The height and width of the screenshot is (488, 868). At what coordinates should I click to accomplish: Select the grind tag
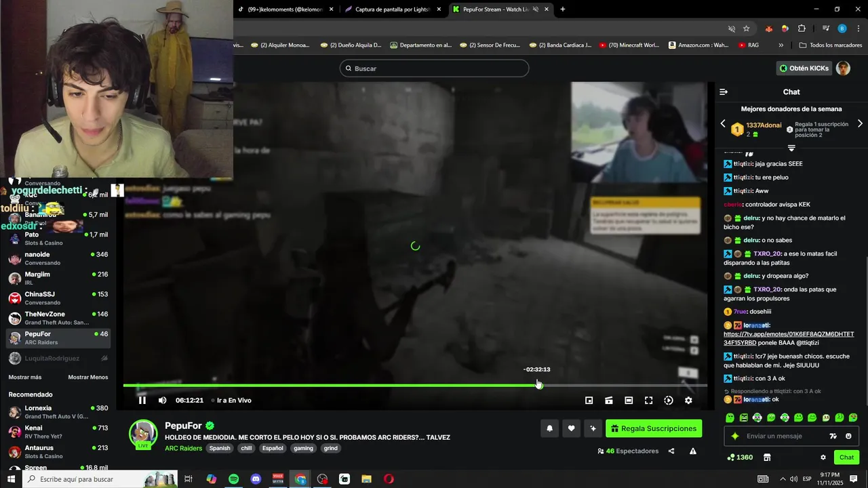[330, 448]
